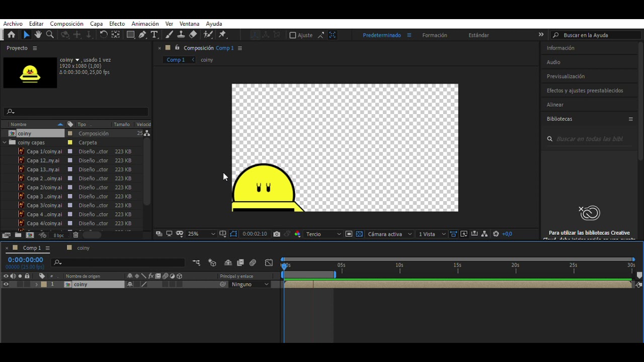Expand the workspace overflow chevrons
644x362 pixels.
tap(541, 35)
